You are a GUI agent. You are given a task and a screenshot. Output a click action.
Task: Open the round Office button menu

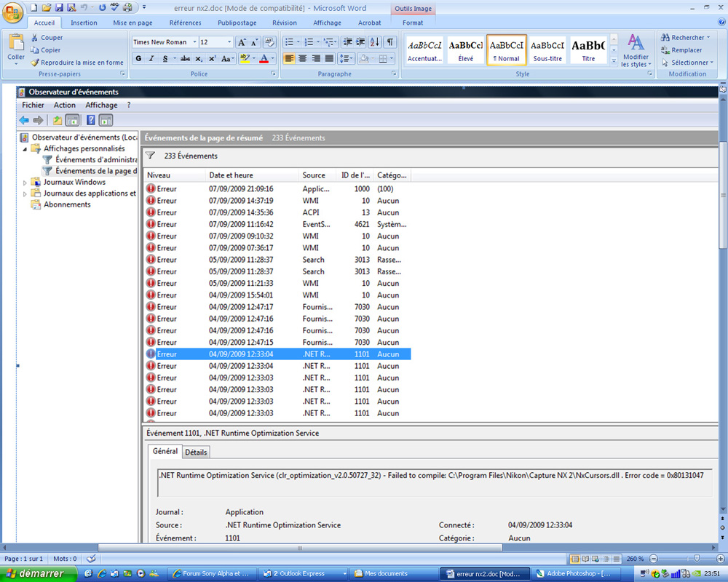tap(12, 12)
